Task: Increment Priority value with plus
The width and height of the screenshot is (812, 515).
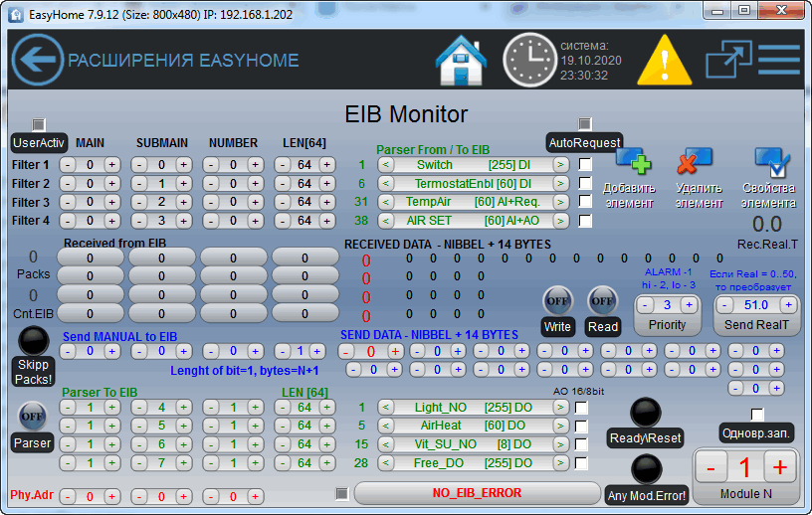Action: (691, 305)
